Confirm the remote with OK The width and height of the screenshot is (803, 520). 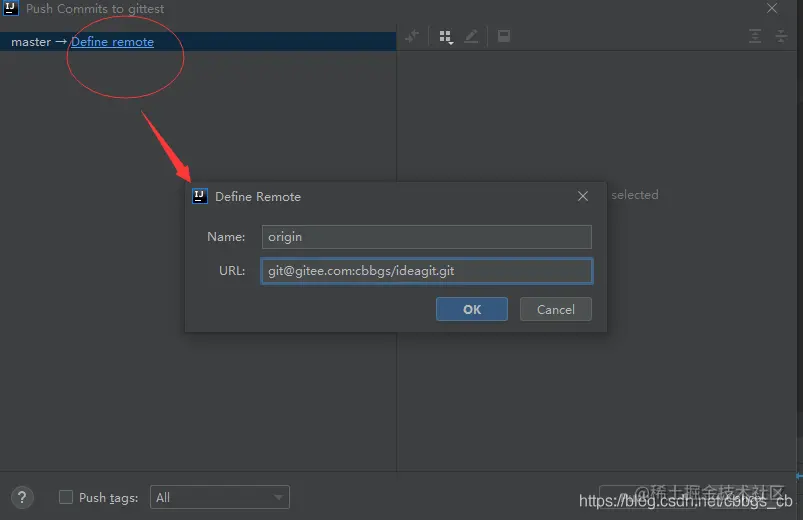(x=472, y=309)
